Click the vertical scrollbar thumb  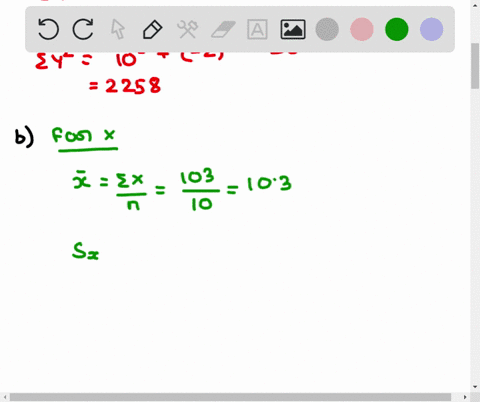point(475,66)
